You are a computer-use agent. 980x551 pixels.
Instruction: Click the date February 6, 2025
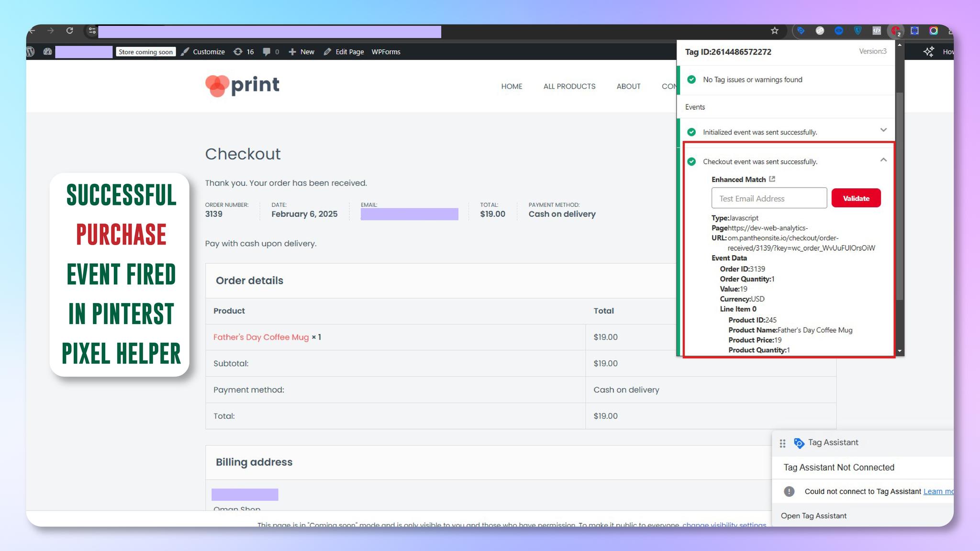304,214
